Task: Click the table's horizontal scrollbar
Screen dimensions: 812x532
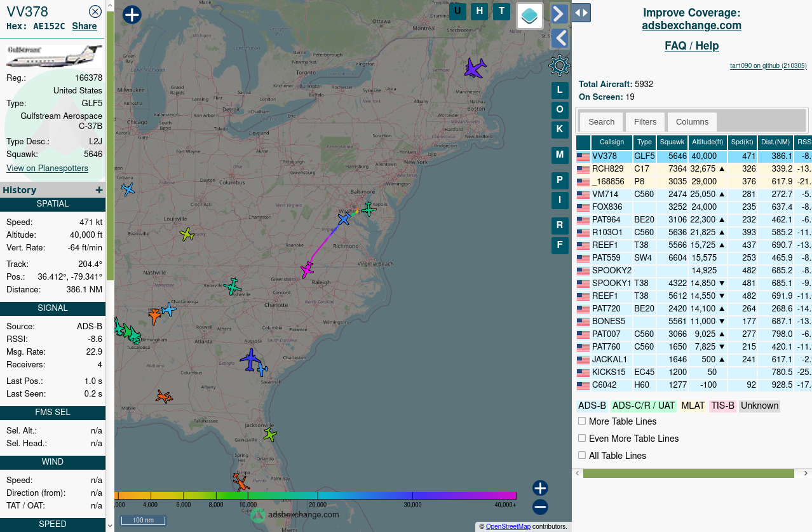Action: pyautogui.click(x=689, y=474)
